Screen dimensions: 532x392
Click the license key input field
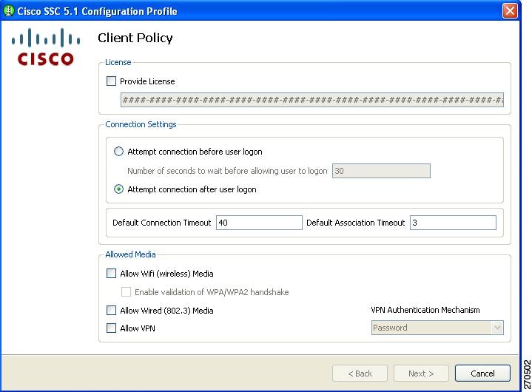pyautogui.click(x=312, y=100)
